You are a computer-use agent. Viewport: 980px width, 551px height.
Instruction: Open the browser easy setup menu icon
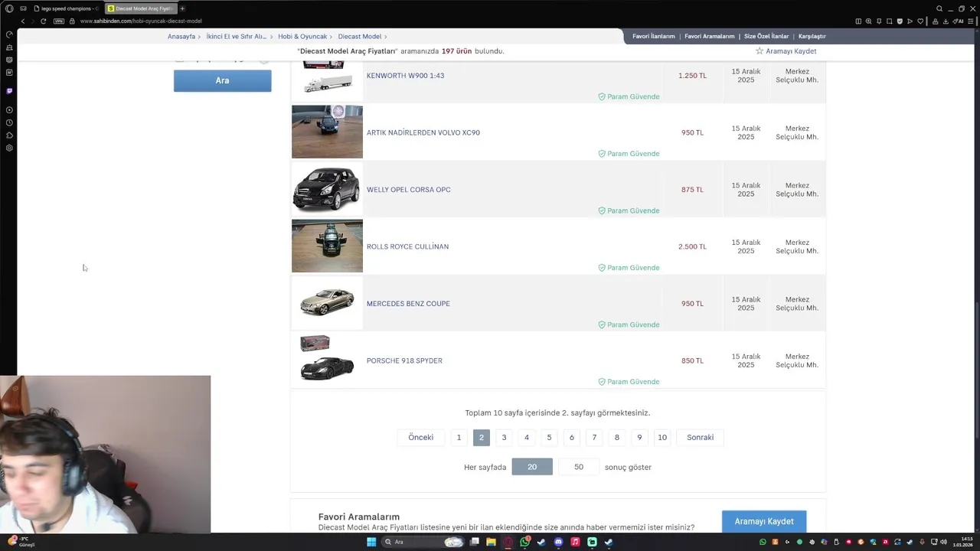[x=971, y=21]
